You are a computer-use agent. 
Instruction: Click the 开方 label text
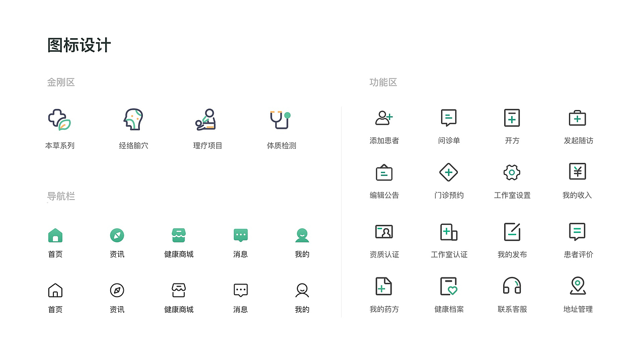pyautogui.click(x=512, y=141)
